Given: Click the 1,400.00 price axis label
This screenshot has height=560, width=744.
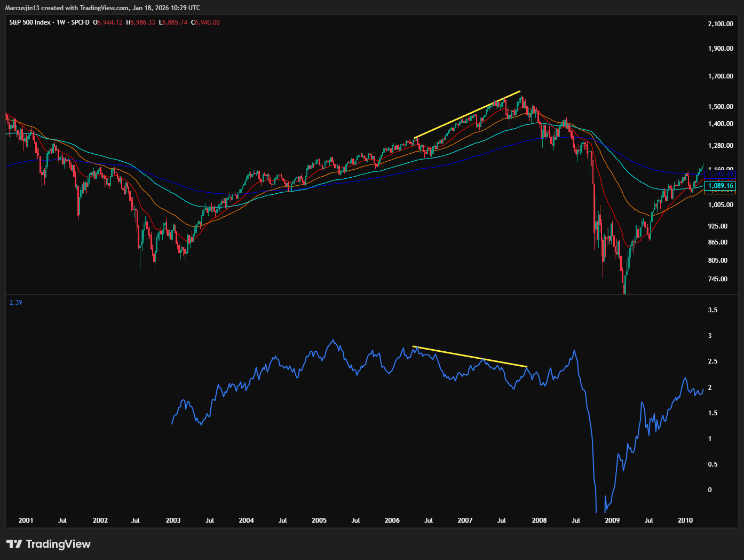Looking at the screenshot, I should 721,124.
